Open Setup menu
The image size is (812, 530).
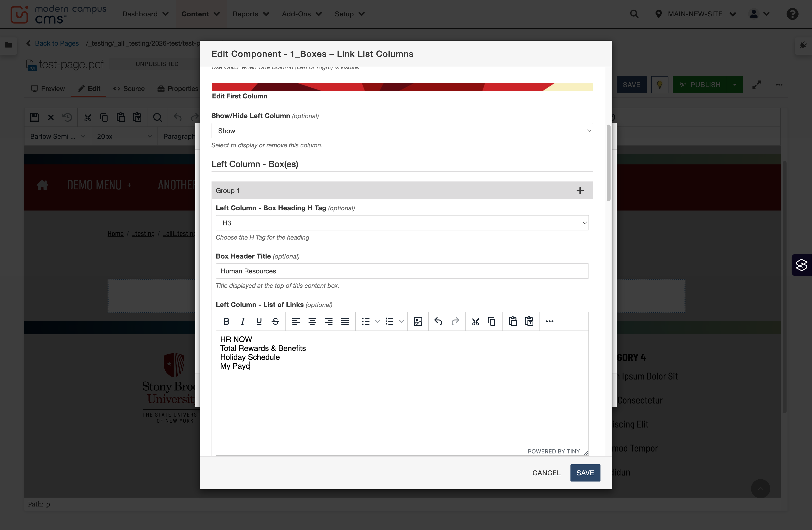[x=350, y=14]
